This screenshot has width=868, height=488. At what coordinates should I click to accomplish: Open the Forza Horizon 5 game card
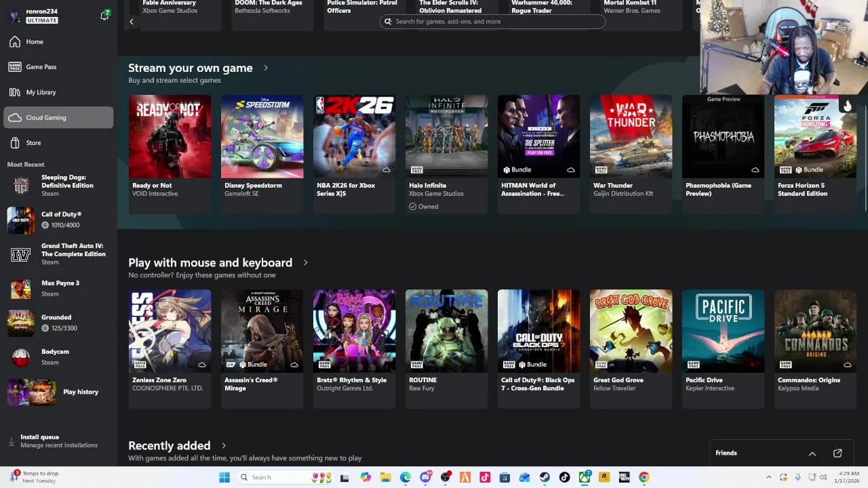pos(815,154)
